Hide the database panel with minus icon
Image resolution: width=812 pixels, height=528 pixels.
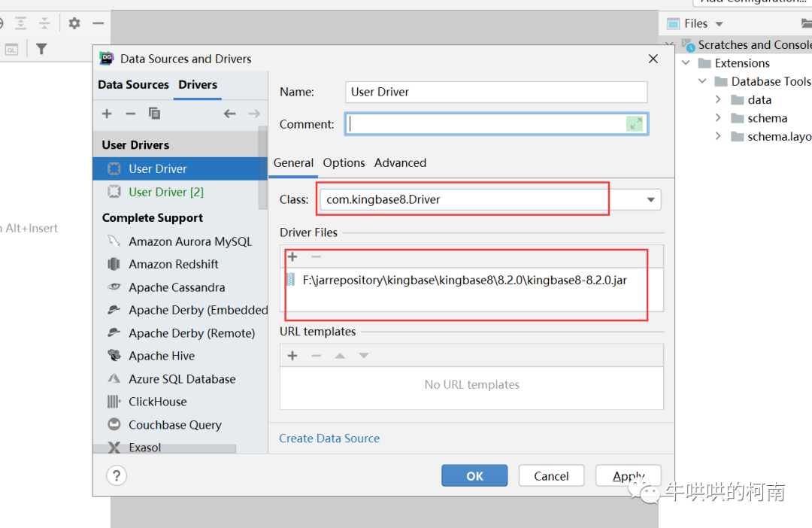tap(98, 23)
